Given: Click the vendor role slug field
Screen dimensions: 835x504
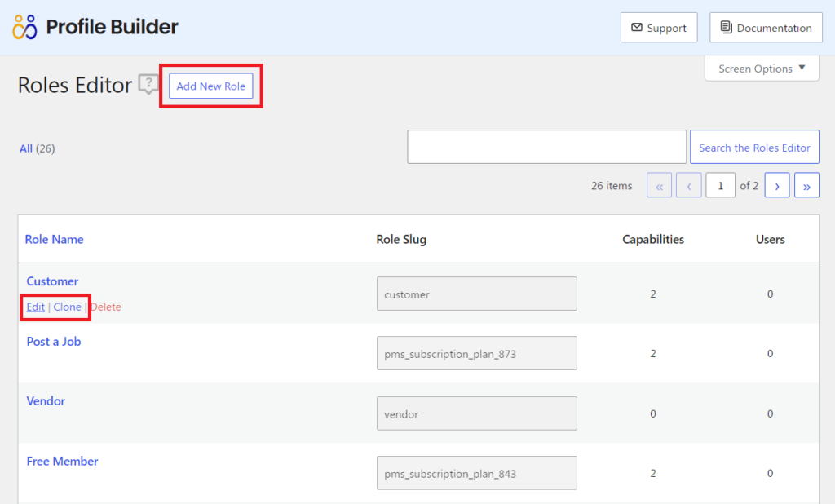Looking at the screenshot, I should click(476, 413).
